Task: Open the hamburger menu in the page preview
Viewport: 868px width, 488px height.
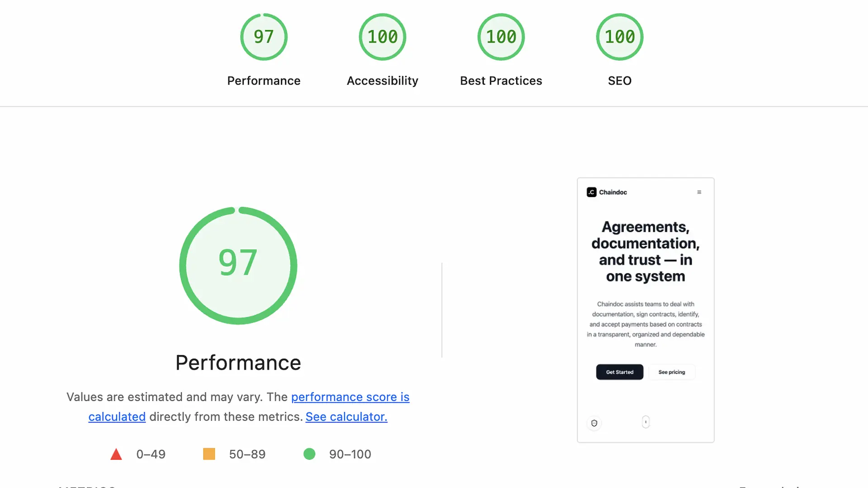Action: coord(699,192)
